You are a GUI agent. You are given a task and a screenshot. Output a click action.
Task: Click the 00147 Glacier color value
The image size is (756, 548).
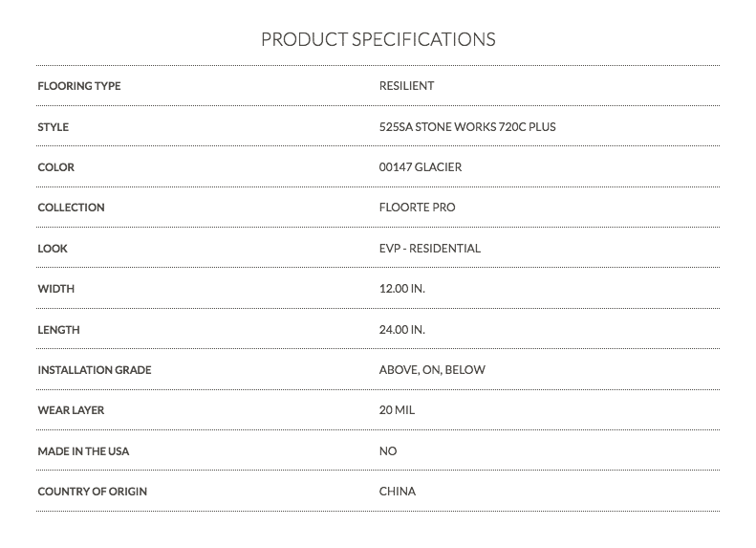(x=421, y=167)
